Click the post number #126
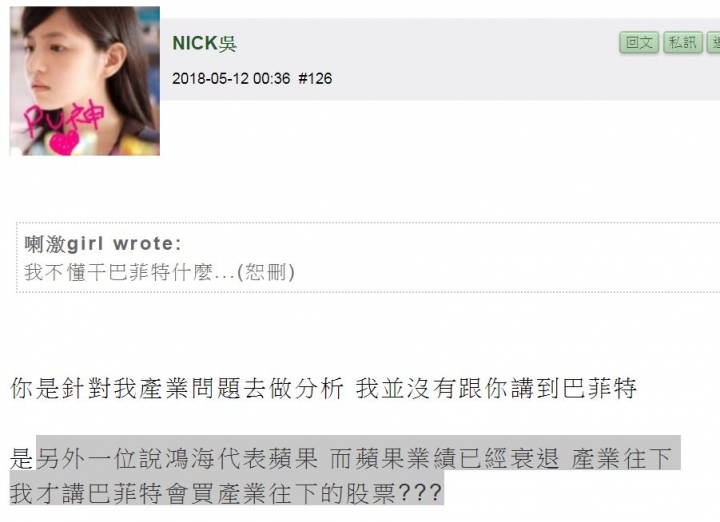 (315, 79)
